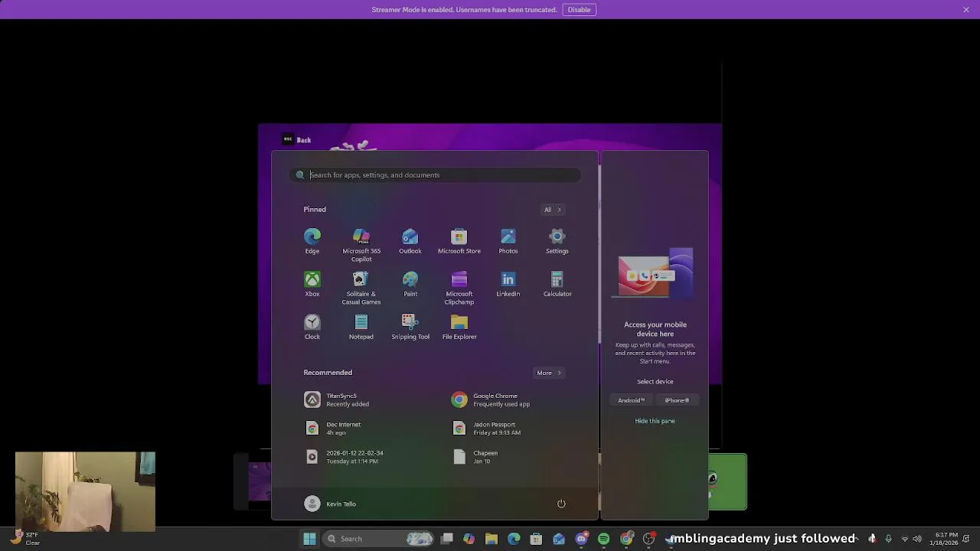Image resolution: width=980 pixels, height=551 pixels.
Task: Dismiss the Streamer Mode banner
Action: pyautogui.click(x=966, y=10)
